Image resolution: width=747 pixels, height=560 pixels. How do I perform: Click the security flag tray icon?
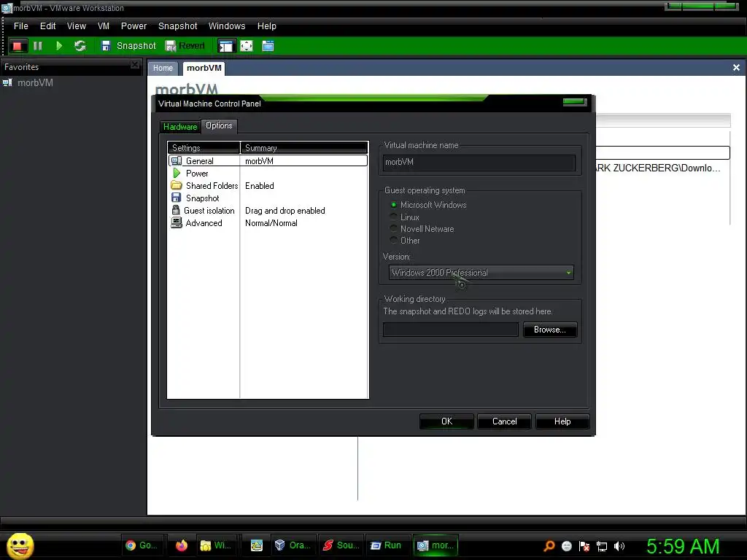[x=584, y=546]
